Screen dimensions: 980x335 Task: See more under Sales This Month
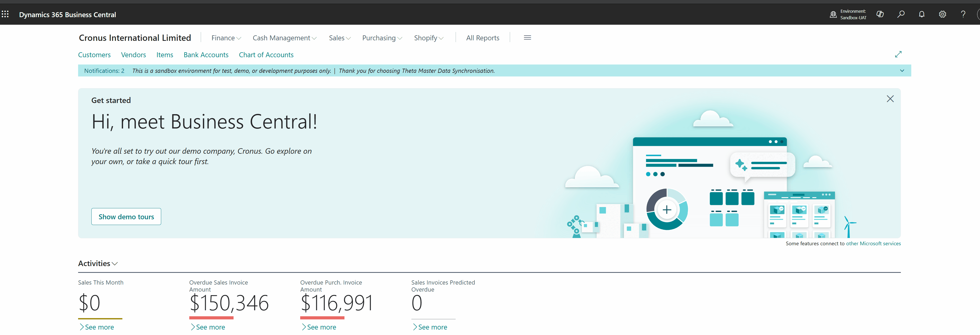97,327
